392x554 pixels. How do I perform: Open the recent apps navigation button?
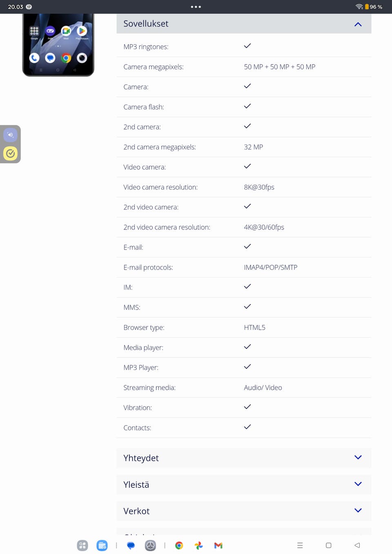coord(300,545)
